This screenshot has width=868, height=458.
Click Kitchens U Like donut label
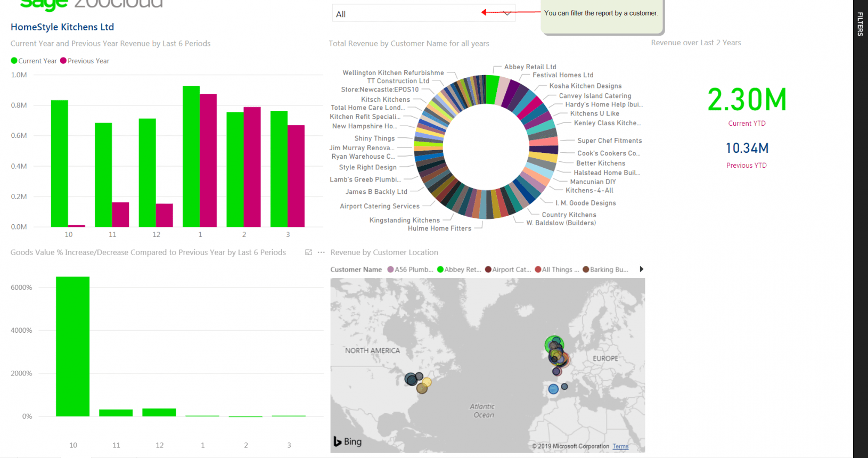[595, 113]
